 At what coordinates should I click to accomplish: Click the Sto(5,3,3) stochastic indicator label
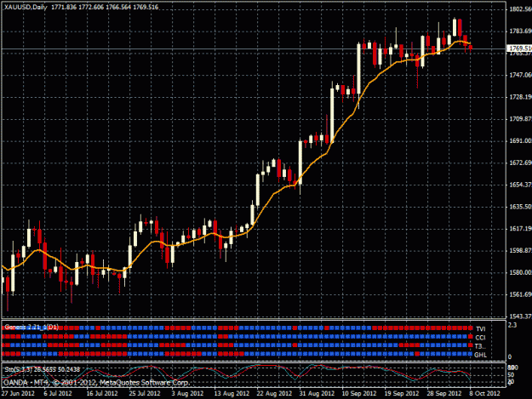(x=42, y=369)
